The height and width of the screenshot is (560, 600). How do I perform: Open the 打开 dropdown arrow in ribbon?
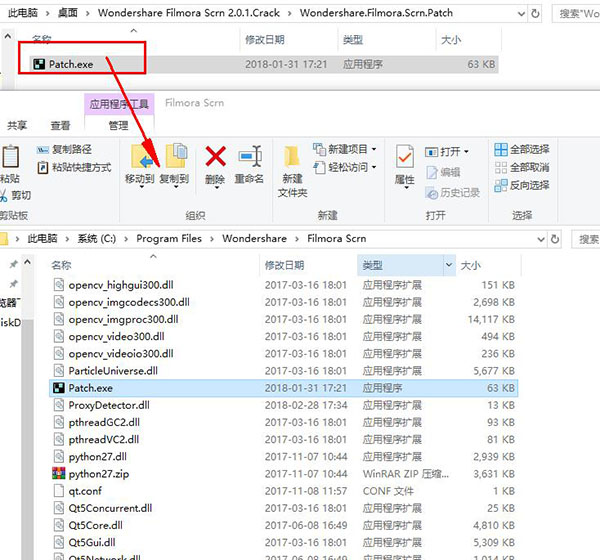(x=467, y=151)
